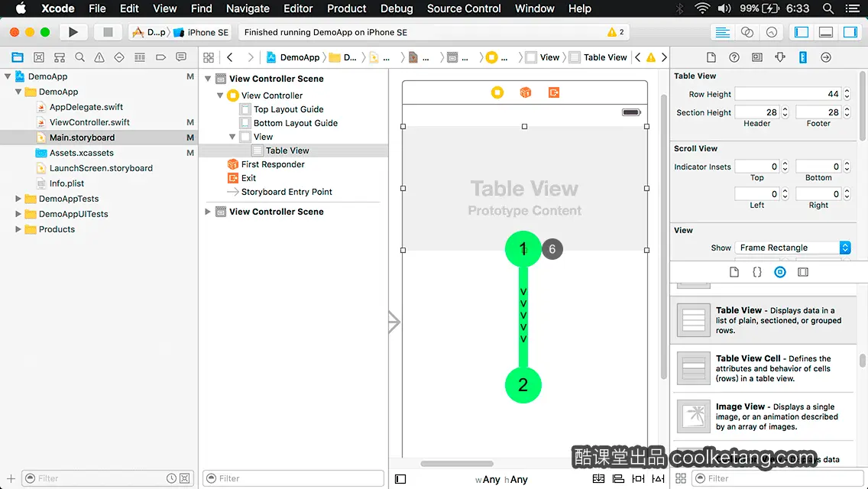This screenshot has height=489, width=868.
Task: Click the First Responder cube icon in canvas
Action: pyautogui.click(x=526, y=92)
